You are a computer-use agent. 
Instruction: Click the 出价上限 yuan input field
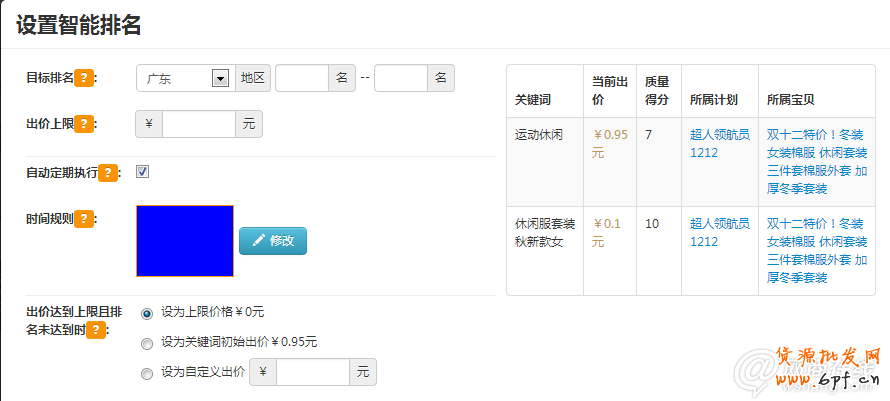199,124
